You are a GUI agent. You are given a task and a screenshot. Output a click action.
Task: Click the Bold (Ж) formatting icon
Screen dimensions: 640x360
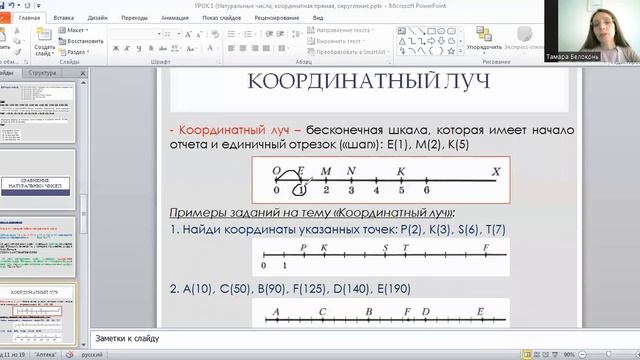point(116,48)
